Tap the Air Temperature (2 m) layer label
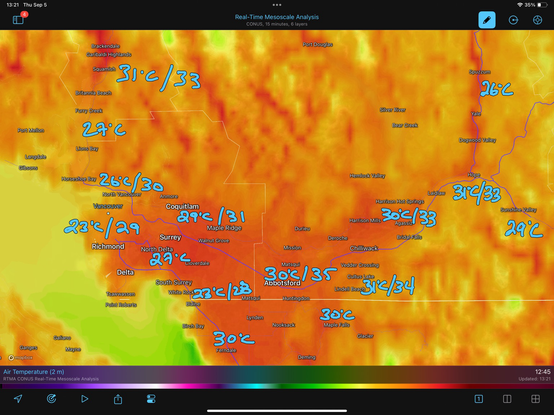 [34, 372]
